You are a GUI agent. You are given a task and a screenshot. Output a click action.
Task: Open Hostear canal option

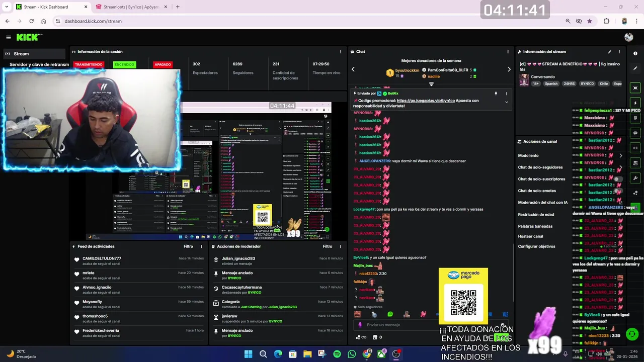(531, 236)
